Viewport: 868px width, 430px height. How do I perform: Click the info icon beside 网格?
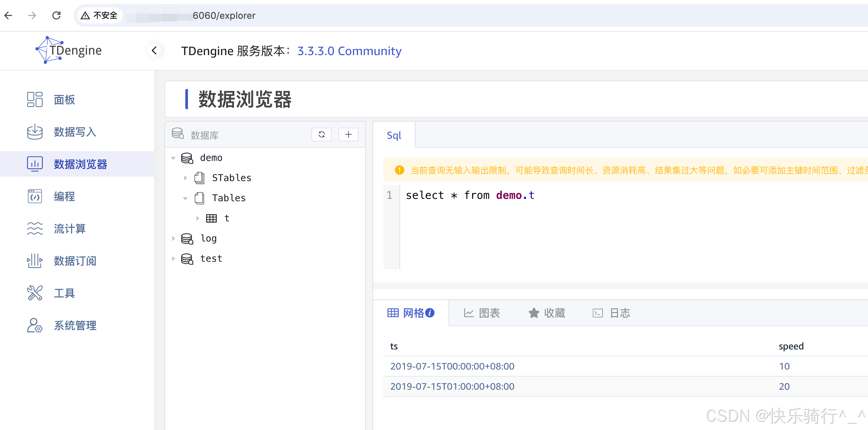430,313
